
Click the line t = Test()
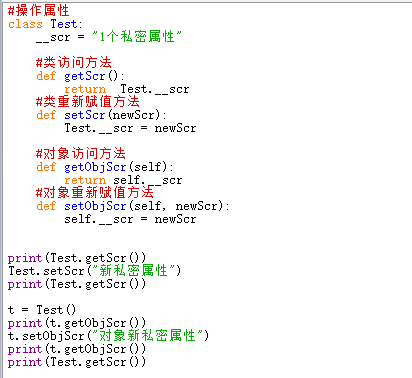pos(42,310)
